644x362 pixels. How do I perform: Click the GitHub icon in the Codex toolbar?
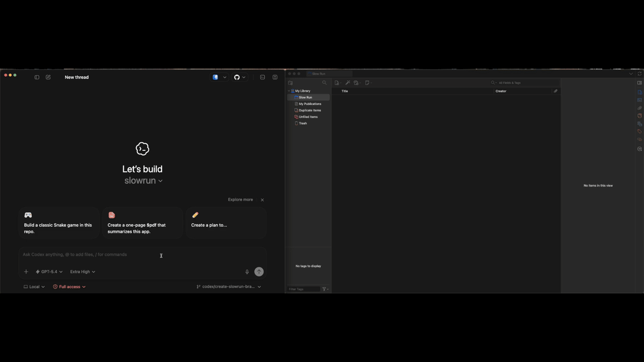tap(236, 77)
